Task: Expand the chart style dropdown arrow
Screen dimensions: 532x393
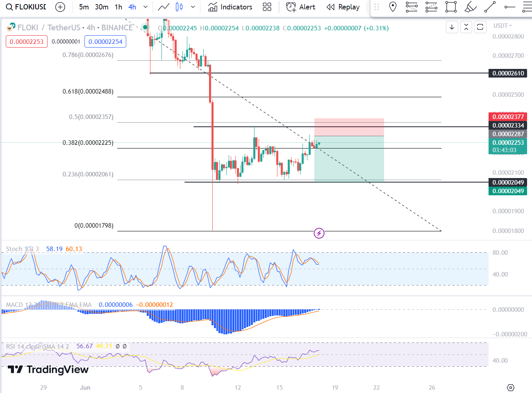Action: (x=193, y=7)
